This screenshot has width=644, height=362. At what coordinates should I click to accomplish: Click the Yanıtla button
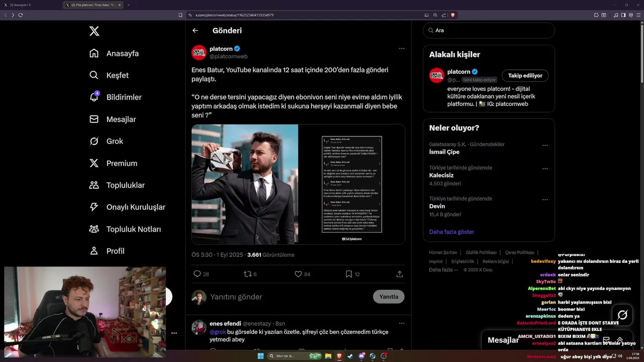(x=388, y=297)
